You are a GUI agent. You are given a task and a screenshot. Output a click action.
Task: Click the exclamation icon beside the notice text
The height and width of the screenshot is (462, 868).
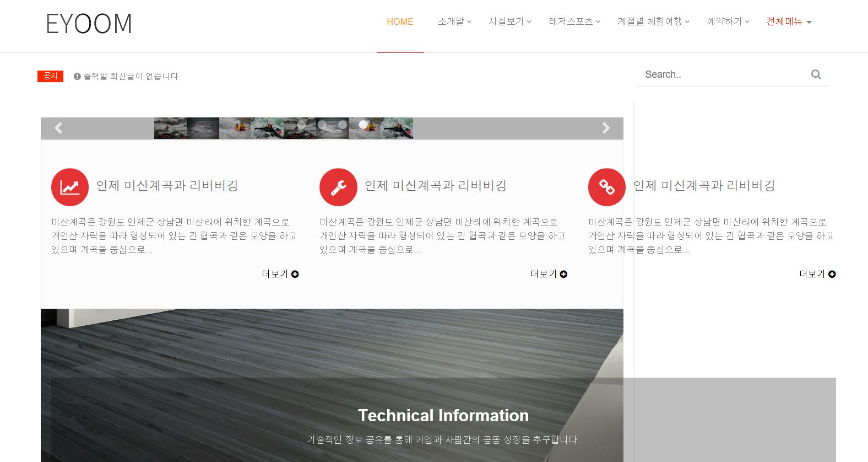point(77,77)
